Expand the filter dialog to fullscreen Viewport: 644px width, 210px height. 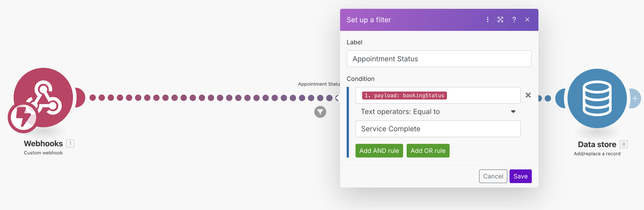pos(500,20)
